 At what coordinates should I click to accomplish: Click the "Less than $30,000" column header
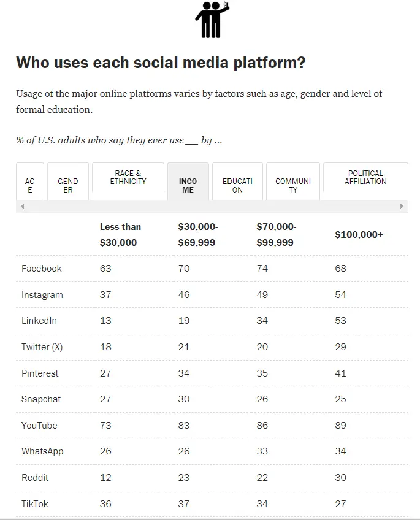coord(120,235)
